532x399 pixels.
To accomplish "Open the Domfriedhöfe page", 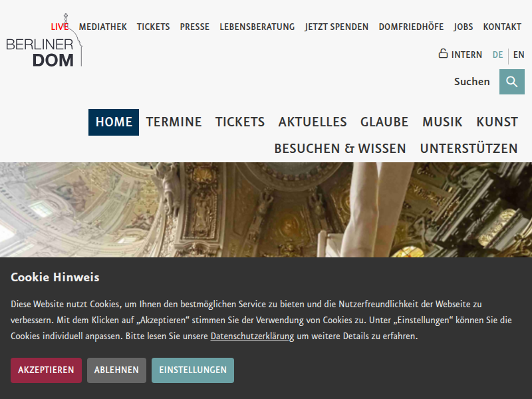I will (411, 27).
